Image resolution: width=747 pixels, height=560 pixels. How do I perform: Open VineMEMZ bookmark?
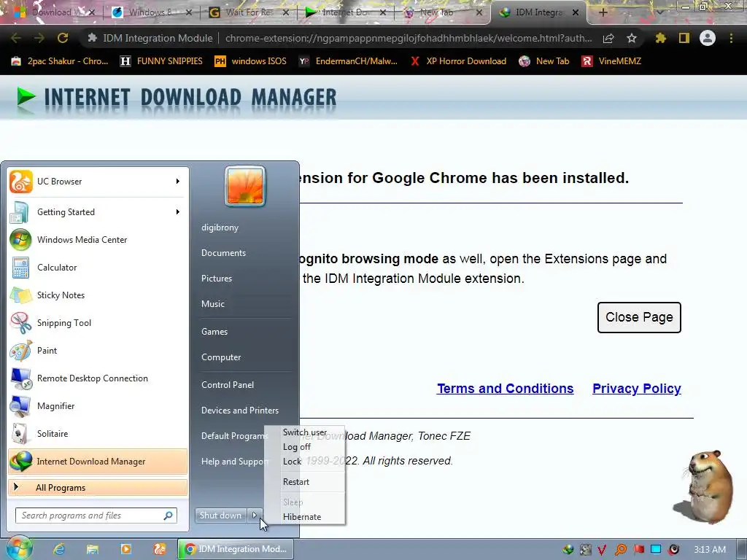(x=611, y=61)
